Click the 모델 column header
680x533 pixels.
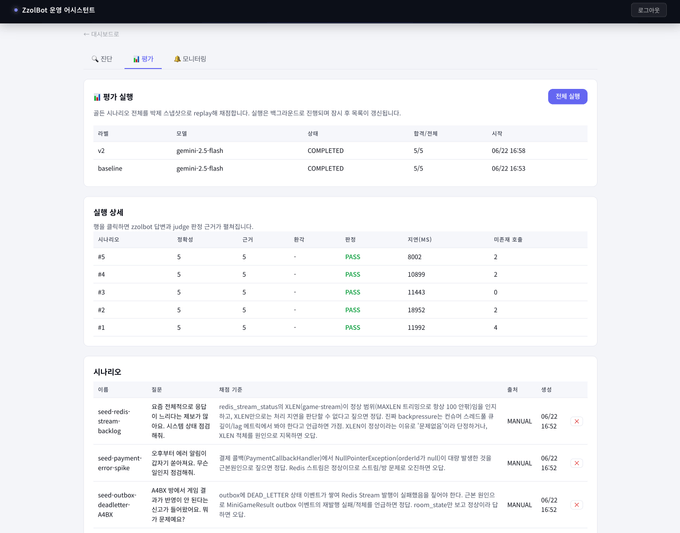click(x=181, y=134)
